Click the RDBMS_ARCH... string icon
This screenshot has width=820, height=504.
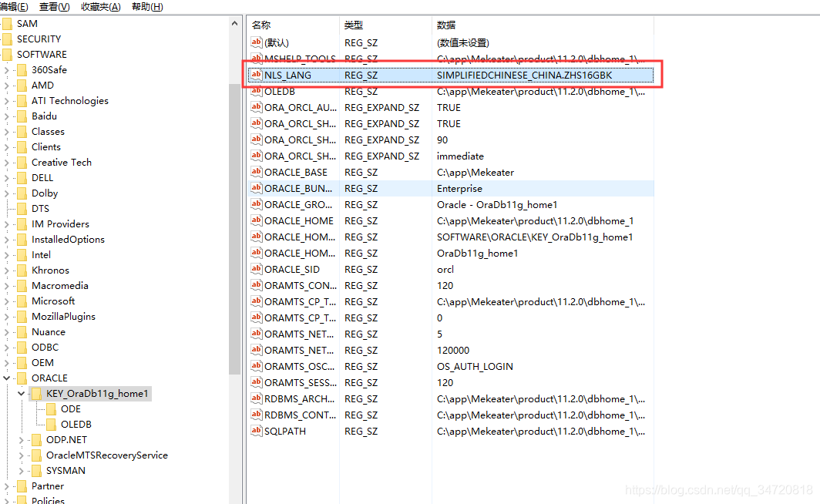pos(256,398)
